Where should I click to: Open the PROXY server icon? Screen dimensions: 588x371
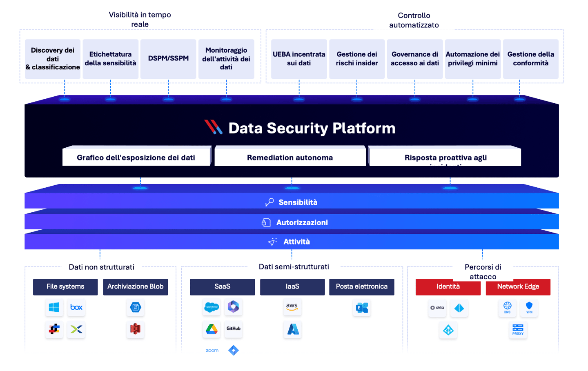[x=518, y=330]
